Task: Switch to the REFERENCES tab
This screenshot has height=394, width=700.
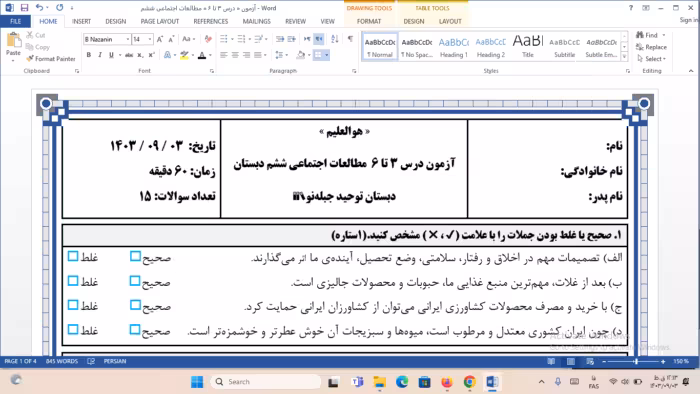Action: (211, 21)
